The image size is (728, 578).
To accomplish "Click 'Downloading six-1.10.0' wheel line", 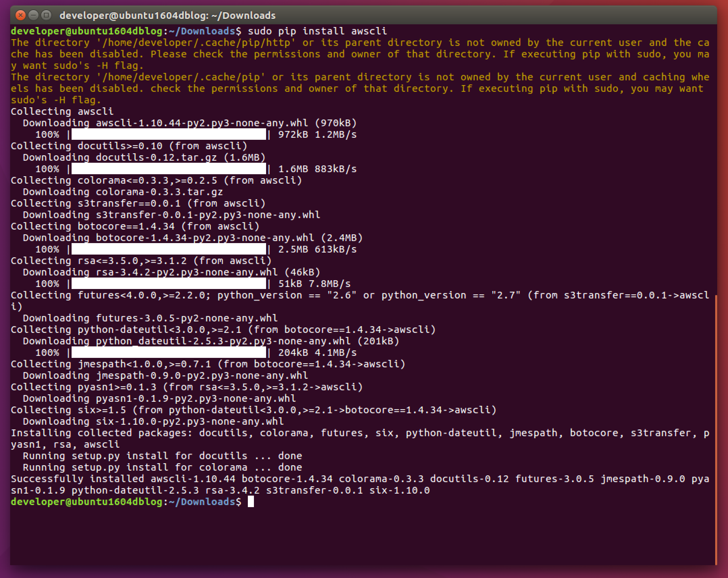I will click(153, 421).
